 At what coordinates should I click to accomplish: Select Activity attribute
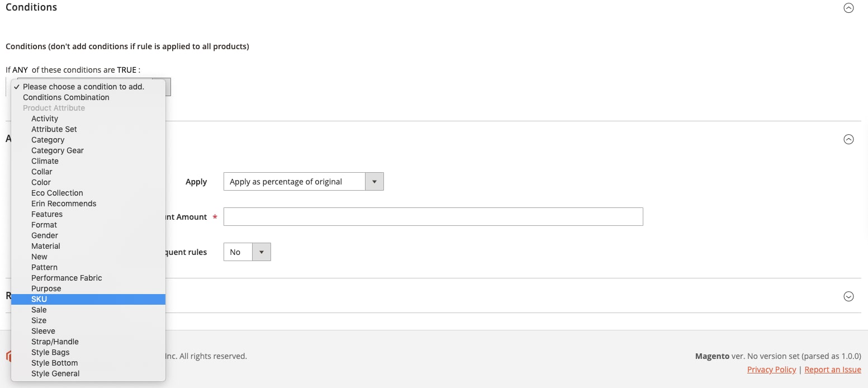88,119
